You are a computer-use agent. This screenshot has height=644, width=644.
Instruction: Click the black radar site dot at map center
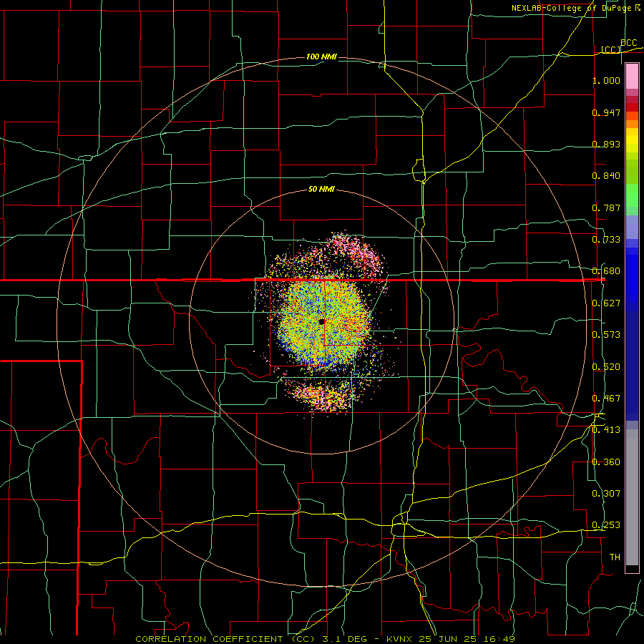point(321,321)
